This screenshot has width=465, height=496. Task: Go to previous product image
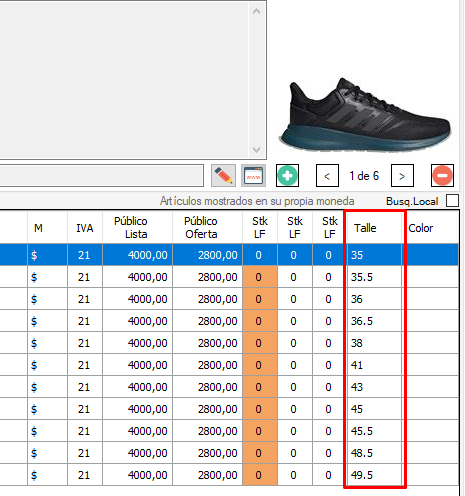[327, 175]
